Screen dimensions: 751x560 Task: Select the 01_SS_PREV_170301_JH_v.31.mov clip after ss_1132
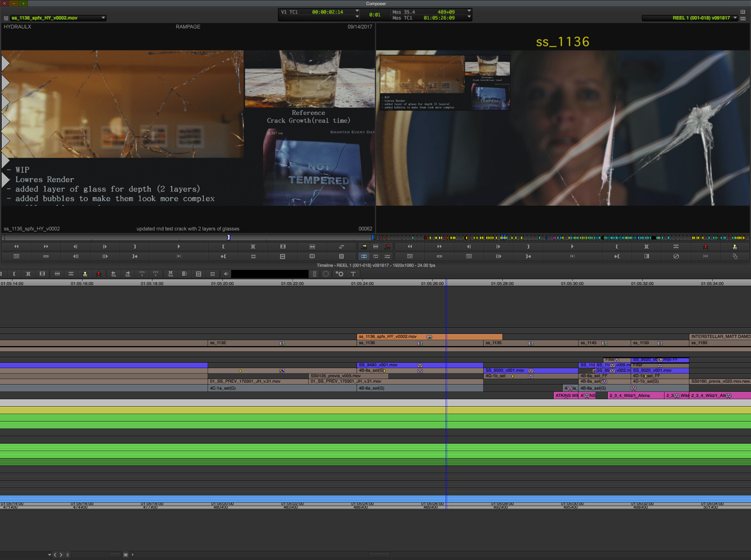(258, 381)
